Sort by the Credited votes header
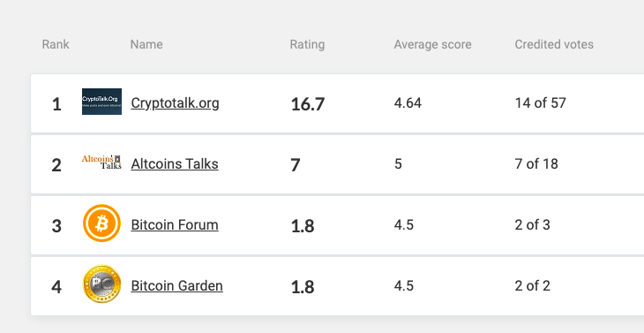Viewport: 644px width, 333px height. [554, 44]
